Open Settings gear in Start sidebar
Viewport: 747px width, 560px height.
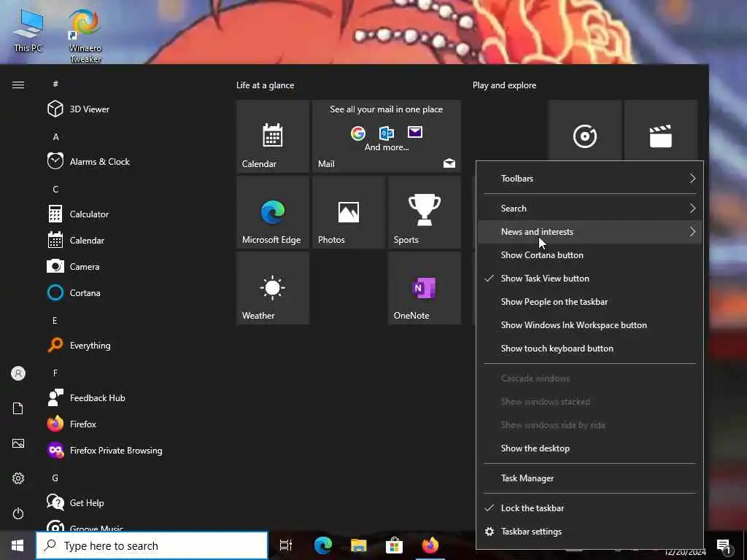pos(18,478)
